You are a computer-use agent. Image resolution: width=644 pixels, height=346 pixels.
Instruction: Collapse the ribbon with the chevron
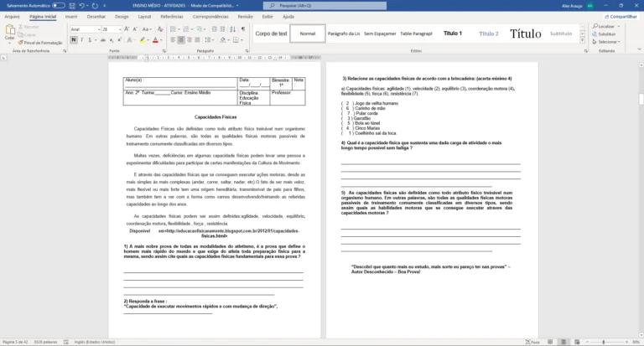point(639,49)
